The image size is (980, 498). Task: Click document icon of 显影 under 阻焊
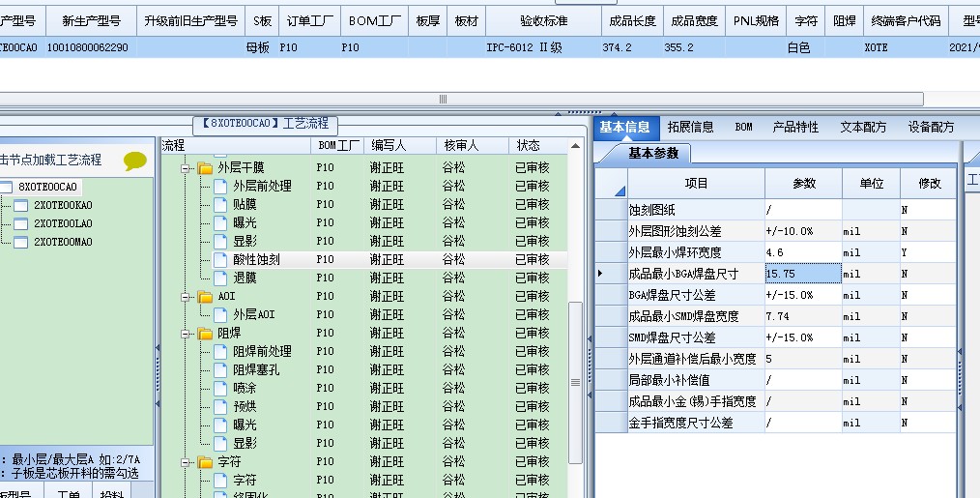(x=220, y=444)
